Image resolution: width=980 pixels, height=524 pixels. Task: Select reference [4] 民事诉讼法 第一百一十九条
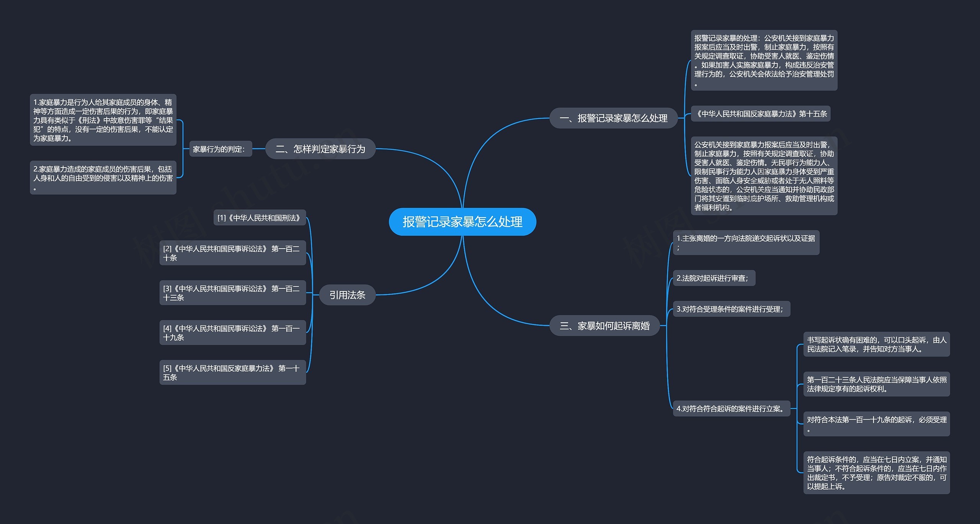(233, 333)
